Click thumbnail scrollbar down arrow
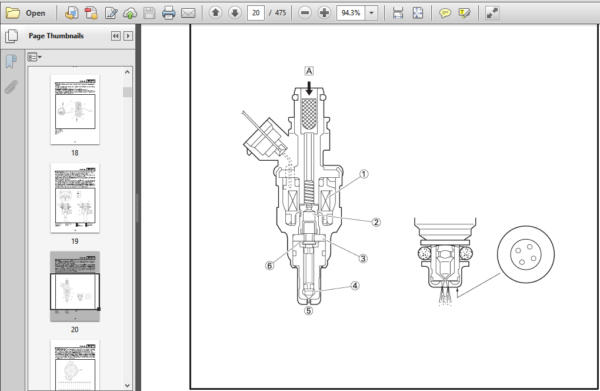The width and height of the screenshot is (600, 391). pyautogui.click(x=127, y=385)
